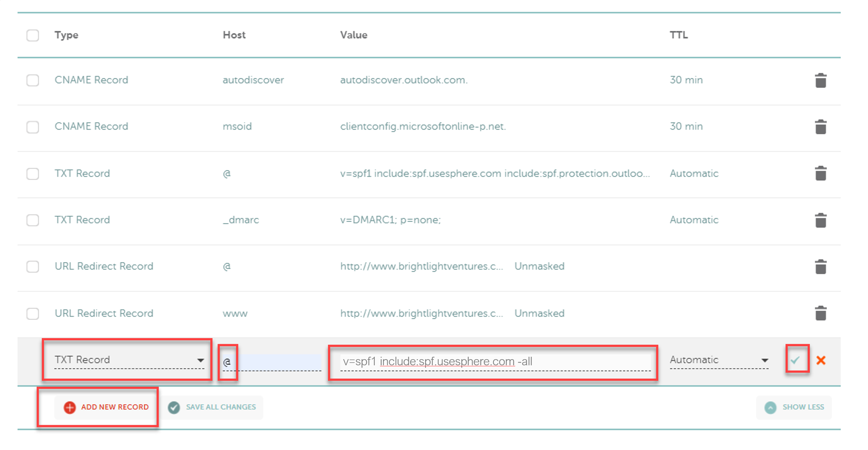Viewport: 868px width, 450px height.
Task: Delete the msoid CNAME record
Action: (x=821, y=127)
